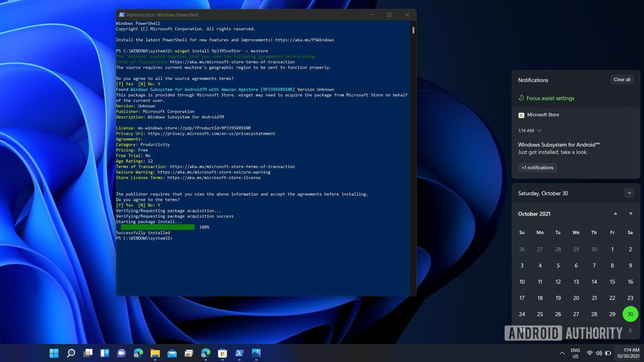The height and width of the screenshot is (362, 644).
Task: Open Edge icon beside the Chat icon
Action: tap(138, 353)
